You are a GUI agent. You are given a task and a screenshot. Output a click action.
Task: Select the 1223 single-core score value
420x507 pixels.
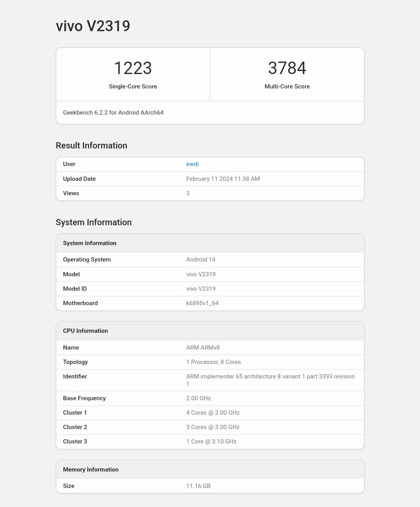133,68
